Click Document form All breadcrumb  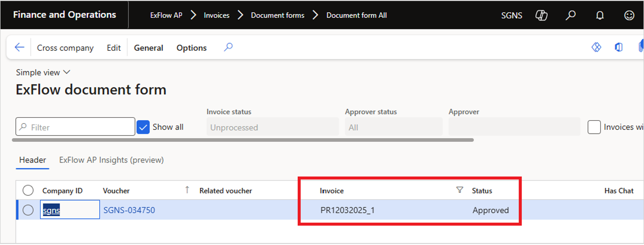(x=357, y=15)
